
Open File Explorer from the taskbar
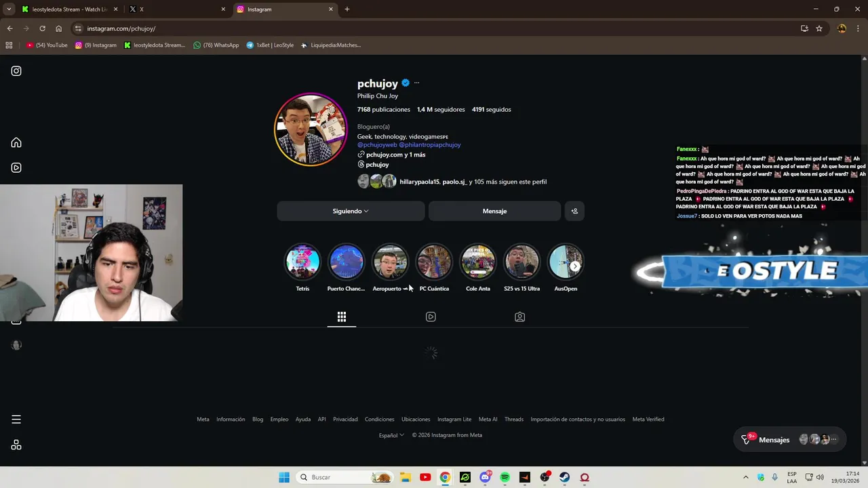[406, 477]
